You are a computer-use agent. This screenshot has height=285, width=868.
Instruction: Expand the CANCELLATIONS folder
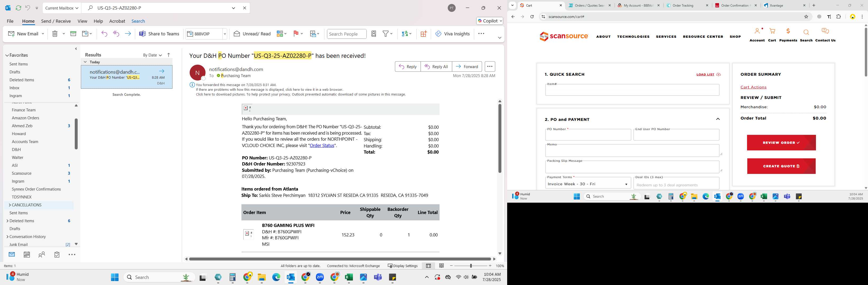point(10,205)
